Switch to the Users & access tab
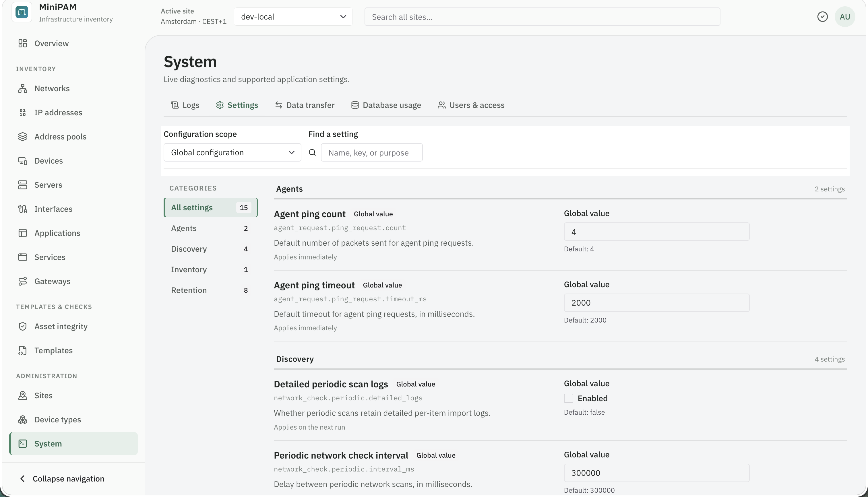Image resolution: width=868 pixels, height=497 pixels. 471,105
